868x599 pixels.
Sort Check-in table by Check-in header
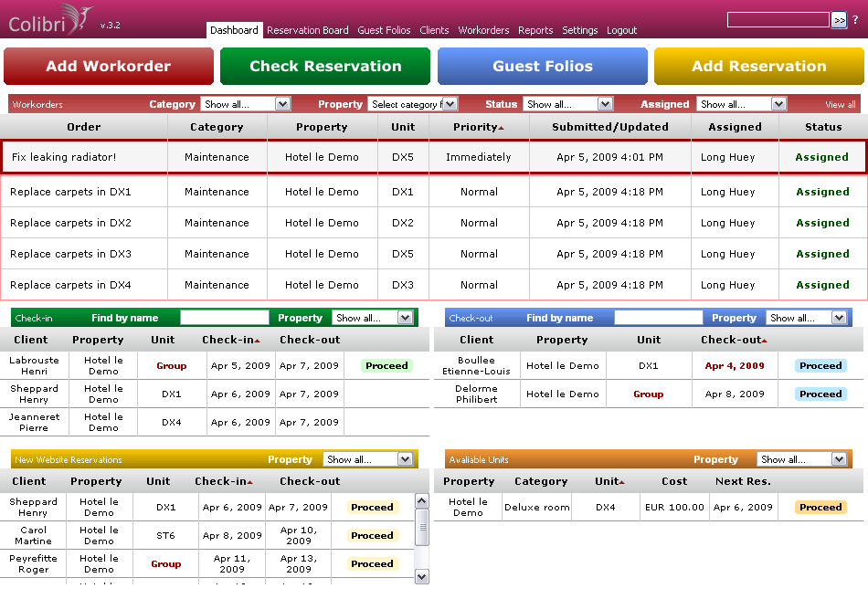(231, 340)
